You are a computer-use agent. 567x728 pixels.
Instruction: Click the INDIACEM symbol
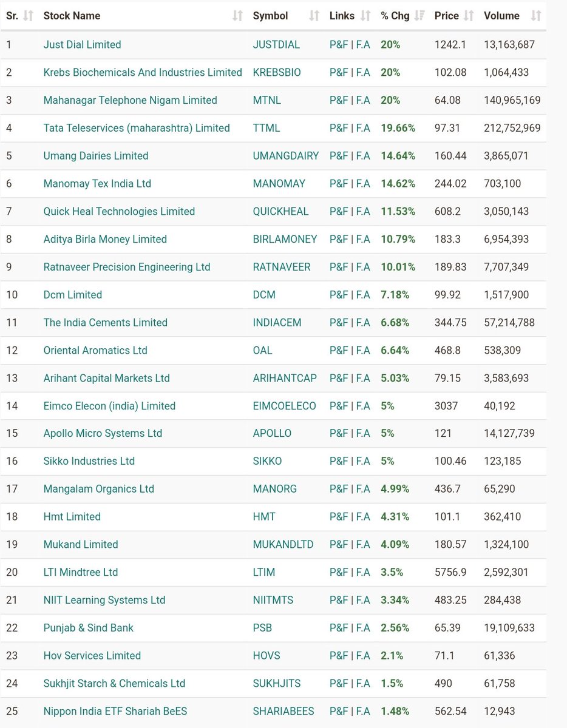click(277, 323)
